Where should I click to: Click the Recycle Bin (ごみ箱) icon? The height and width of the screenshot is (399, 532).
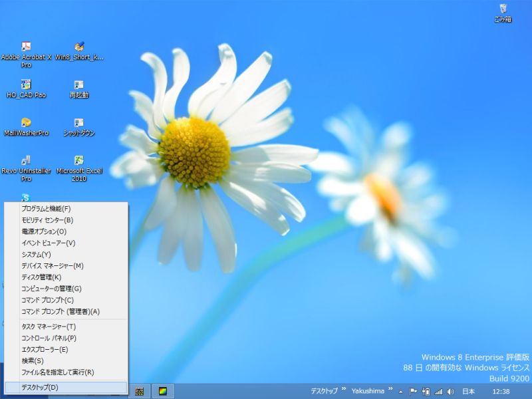click(x=503, y=9)
